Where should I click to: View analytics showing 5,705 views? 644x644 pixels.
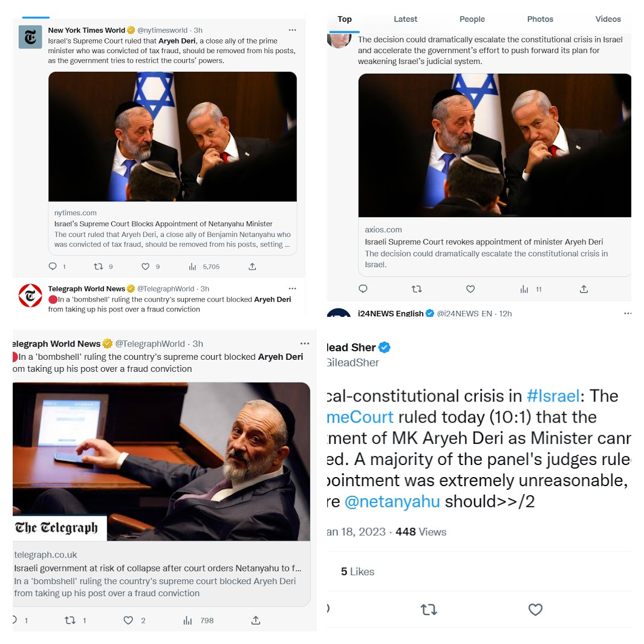pos(204,267)
